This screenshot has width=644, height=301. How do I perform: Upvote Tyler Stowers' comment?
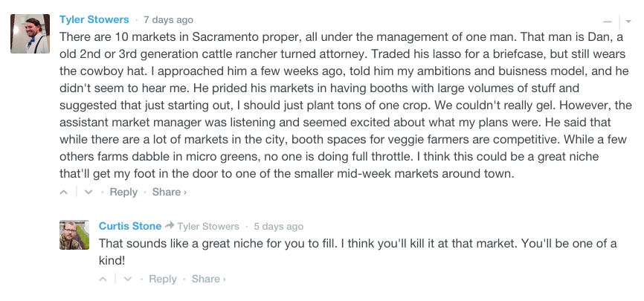[x=65, y=192]
